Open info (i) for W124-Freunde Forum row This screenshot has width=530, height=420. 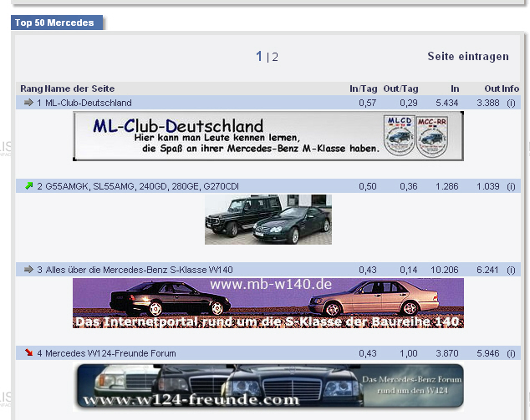click(511, 353)
